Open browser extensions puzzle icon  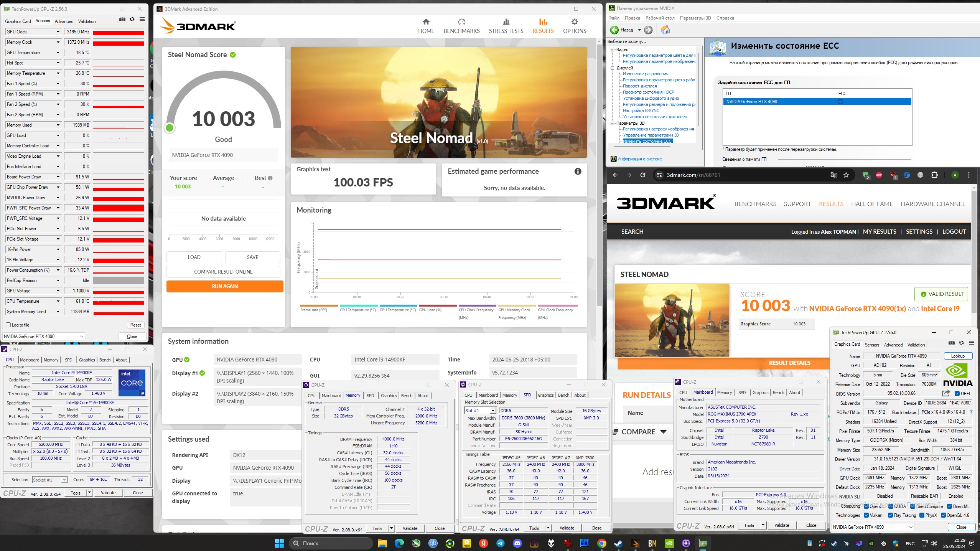coord(934,175)
